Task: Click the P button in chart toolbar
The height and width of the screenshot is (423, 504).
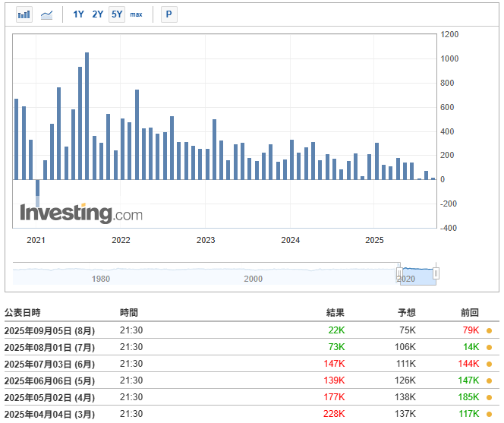Action: (169, 14)
